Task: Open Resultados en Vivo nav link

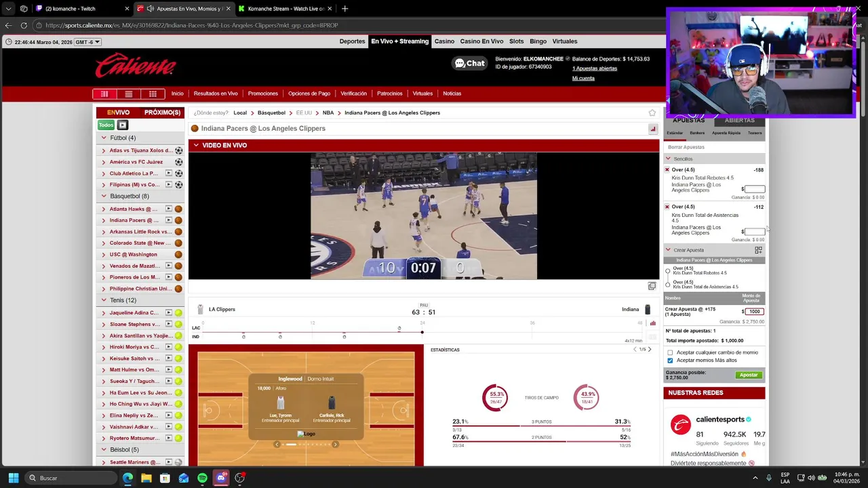Action: point(216,94)
